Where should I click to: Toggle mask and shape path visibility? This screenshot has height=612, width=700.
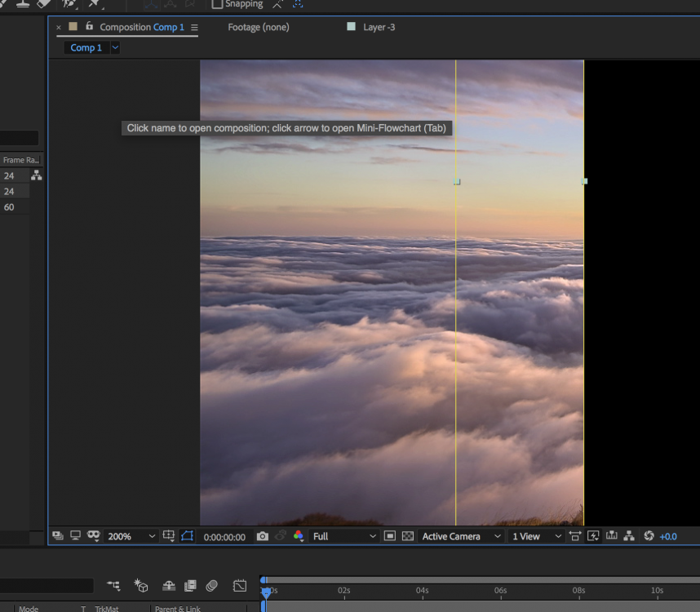click(188, 536)
